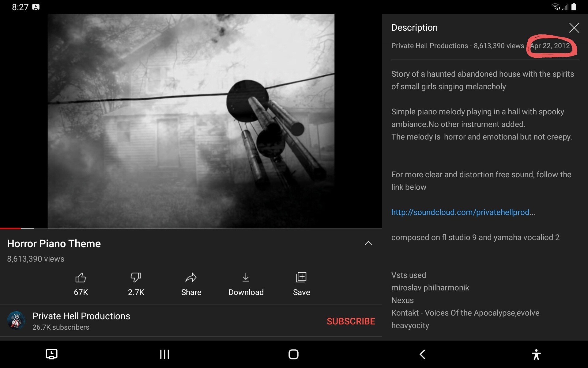Tap the Horror Piano Theme title
The height and width of the screenshot is (368, 588).
click(x=54, y=243)
